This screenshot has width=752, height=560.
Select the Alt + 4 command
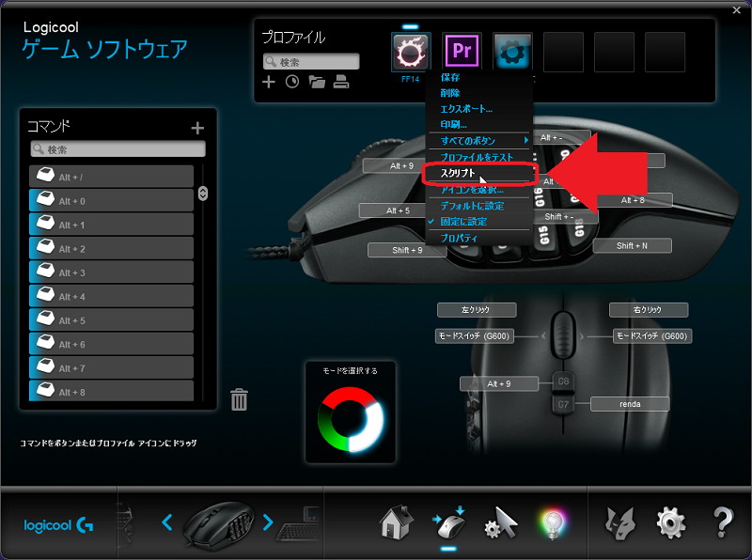111,296
